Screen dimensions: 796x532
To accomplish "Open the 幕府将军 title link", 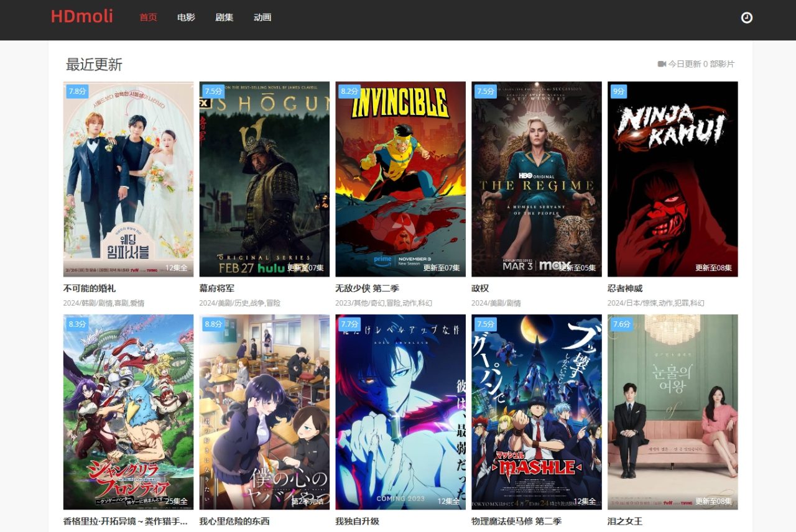I will (x=216, y=288).
